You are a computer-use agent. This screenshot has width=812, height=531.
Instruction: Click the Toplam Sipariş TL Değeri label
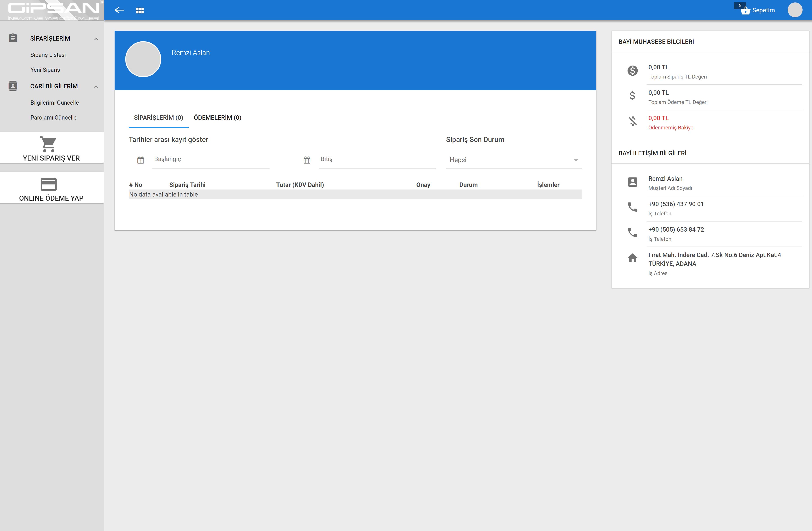click(677, 77)
